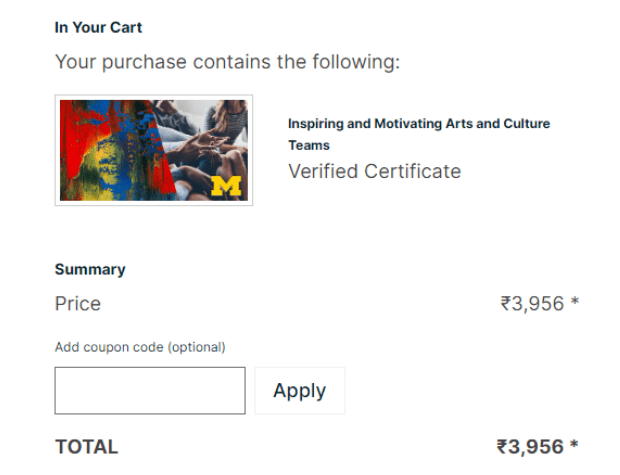Image resolution: width=620 pixels, height=475 pixels.
Task: Click the Verified Certificate text
Action: coord(374,171)
